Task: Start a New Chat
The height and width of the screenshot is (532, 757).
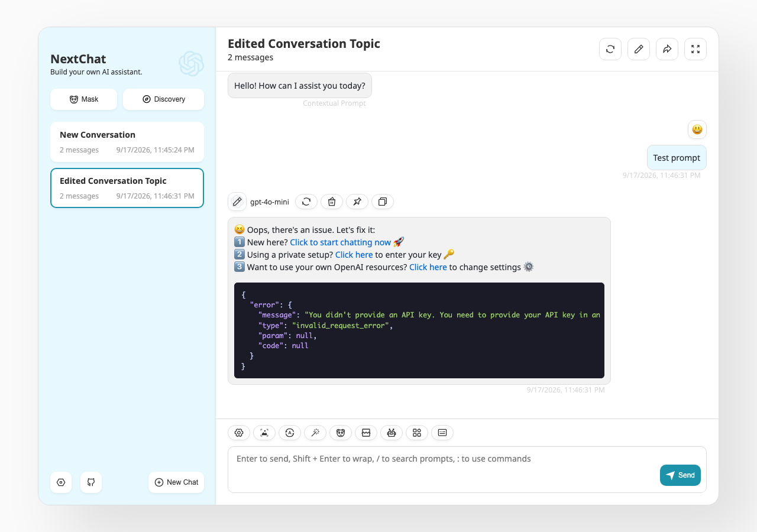Action: tap(176, 482)
